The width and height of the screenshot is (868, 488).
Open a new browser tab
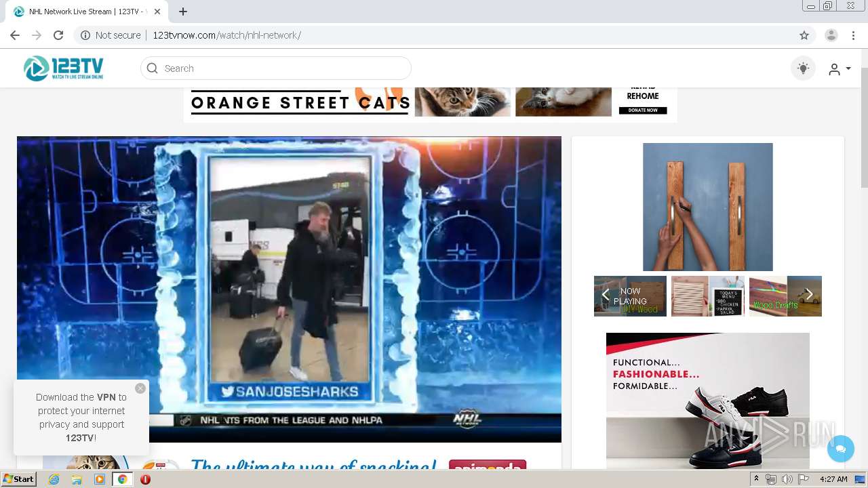pyautogui.click(x=182, y=12)
